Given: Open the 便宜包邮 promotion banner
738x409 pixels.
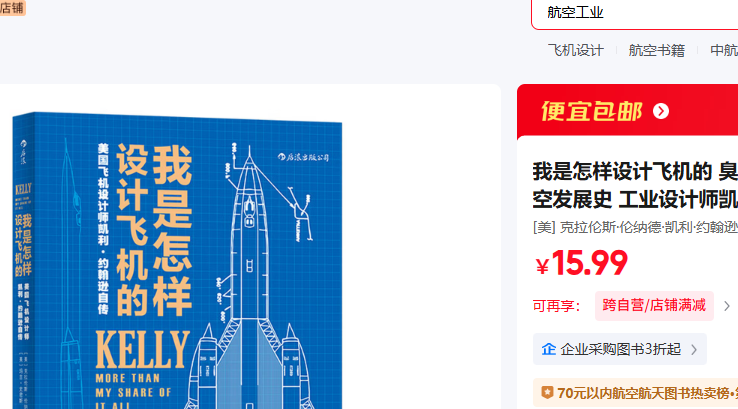Looking at the screenshot, I should click(627, 112).
